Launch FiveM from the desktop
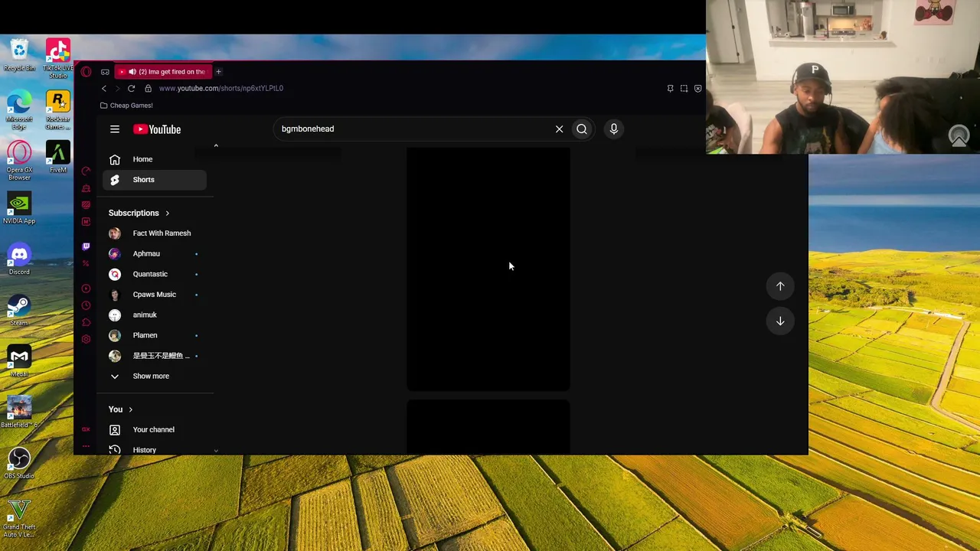Screen dimensions: 980x551 pyautogui.click(x=58, y=158)
